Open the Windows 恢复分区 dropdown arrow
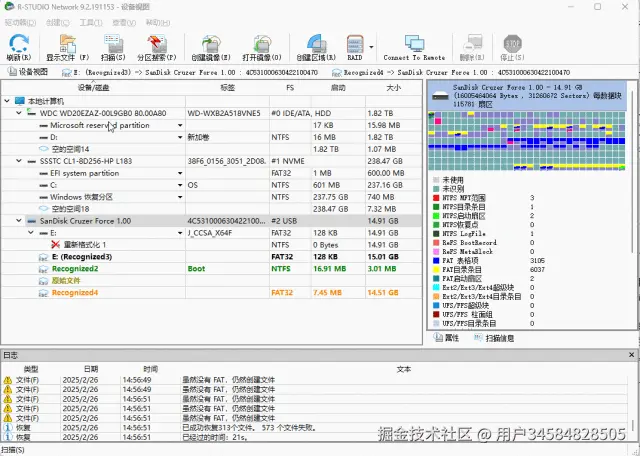This screenshot has height=456, width=640. pos(180,197)
